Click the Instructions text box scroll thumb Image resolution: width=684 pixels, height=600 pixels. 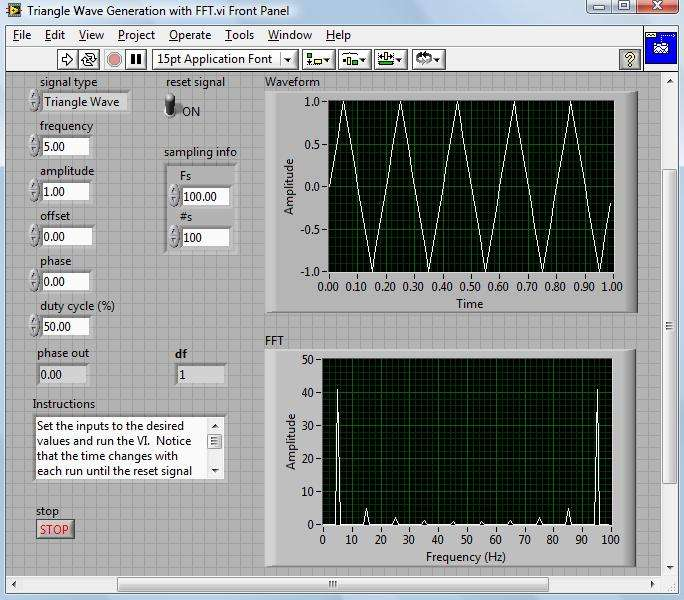(215, 441)
